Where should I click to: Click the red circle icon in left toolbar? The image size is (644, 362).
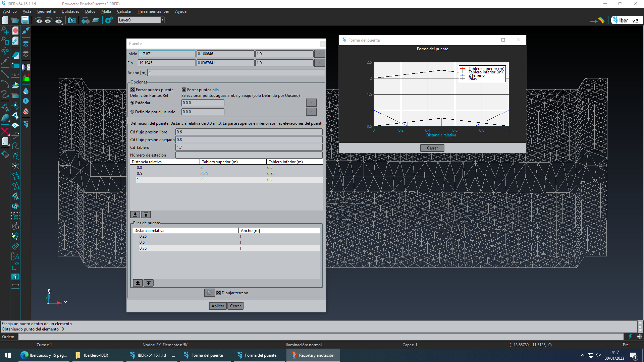click(x=15, y=31)
